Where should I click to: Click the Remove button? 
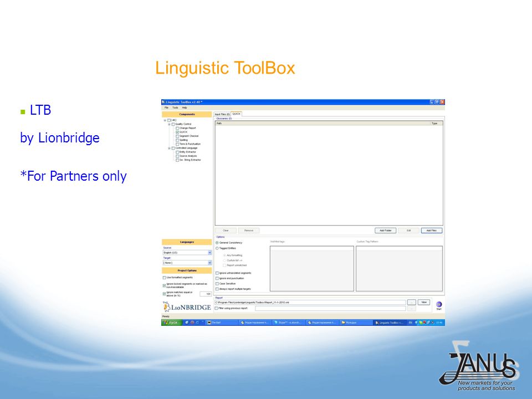(x=249, y=231)
